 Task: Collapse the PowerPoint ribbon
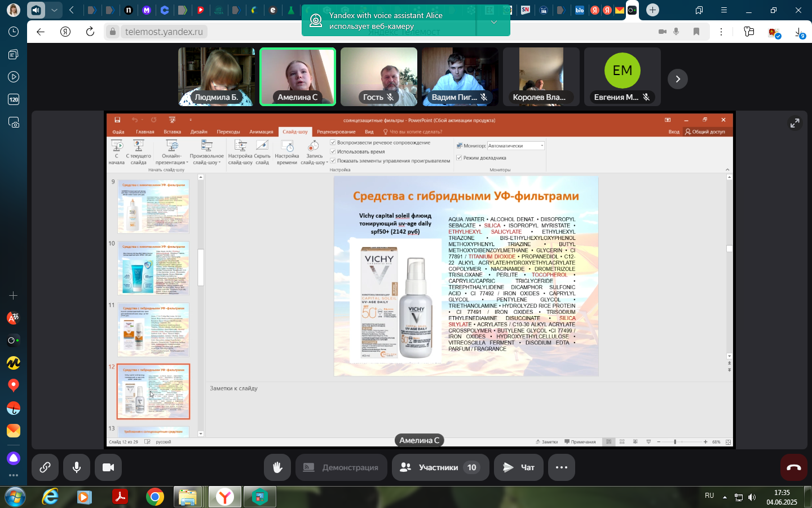[727, 170]
